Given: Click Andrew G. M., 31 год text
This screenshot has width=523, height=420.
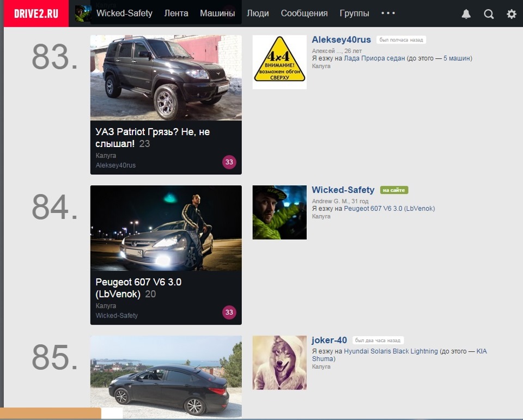Looking at the screenshot, I should click(x=340, y=201).
